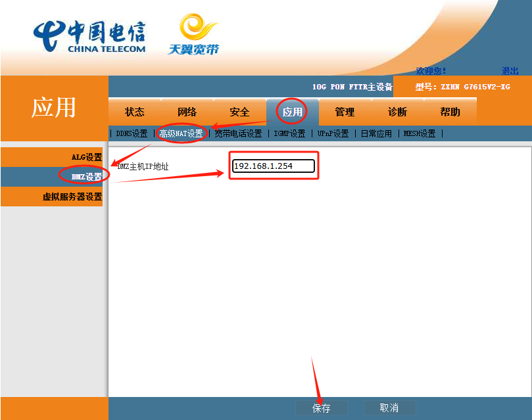The image size is (532, 420).
Task: Go to IGMP设置
Action: pos(289,133)
